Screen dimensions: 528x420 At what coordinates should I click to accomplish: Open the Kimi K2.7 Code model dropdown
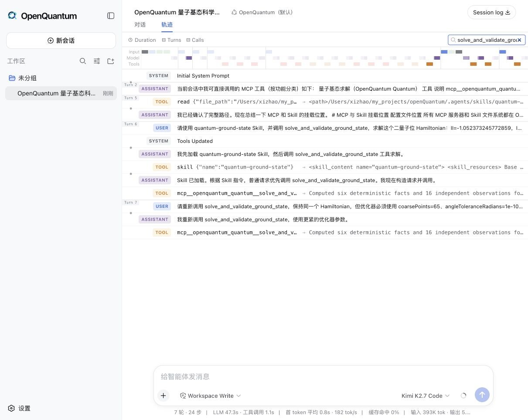click(426, 396)
